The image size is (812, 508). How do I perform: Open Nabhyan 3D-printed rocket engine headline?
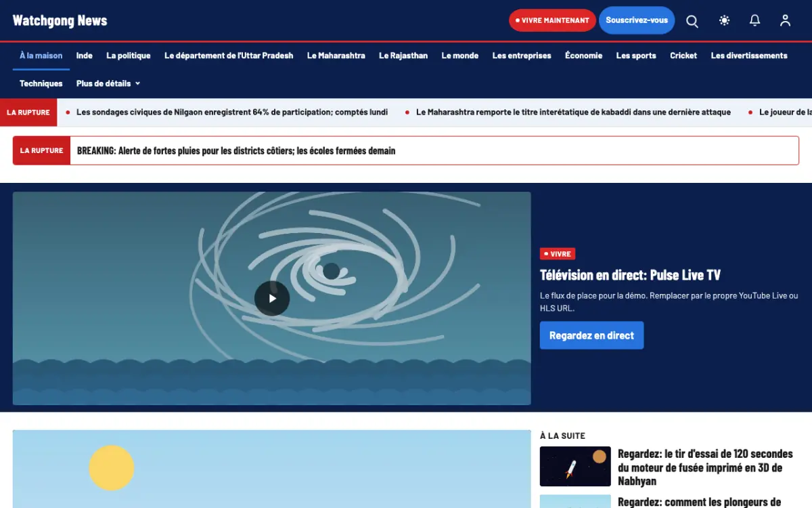[705, 467]
